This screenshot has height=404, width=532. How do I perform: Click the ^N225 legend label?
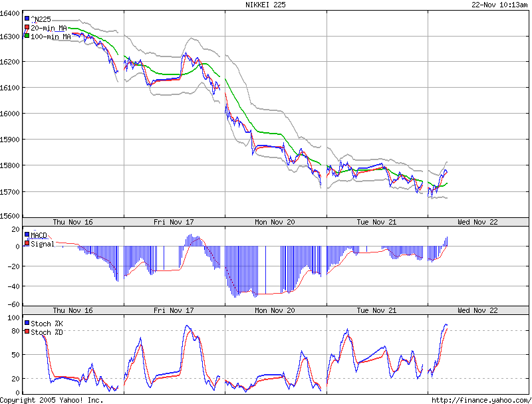[41, 19]
